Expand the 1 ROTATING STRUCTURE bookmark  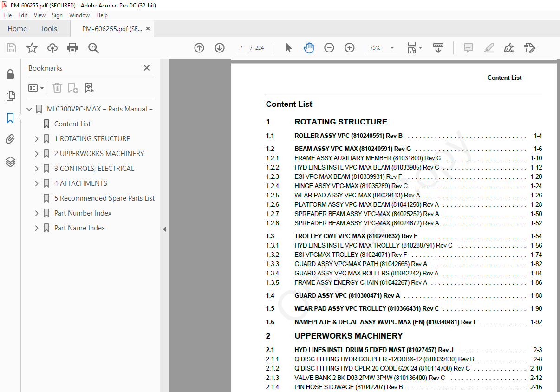[37, 139]
